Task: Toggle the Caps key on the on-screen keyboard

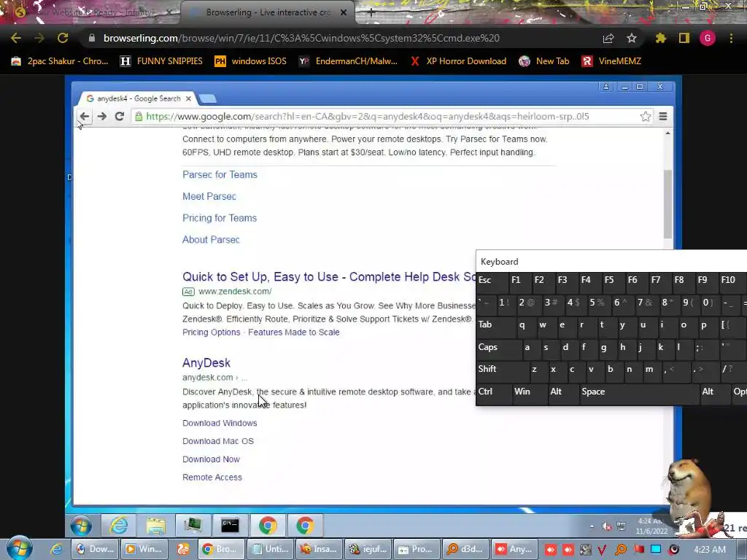Action: tap(499, 348)
